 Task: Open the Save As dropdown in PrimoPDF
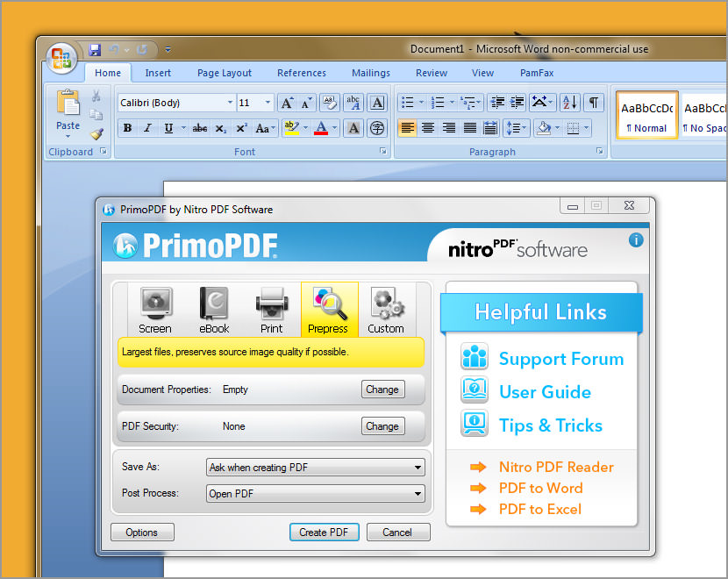click(418, 467)
